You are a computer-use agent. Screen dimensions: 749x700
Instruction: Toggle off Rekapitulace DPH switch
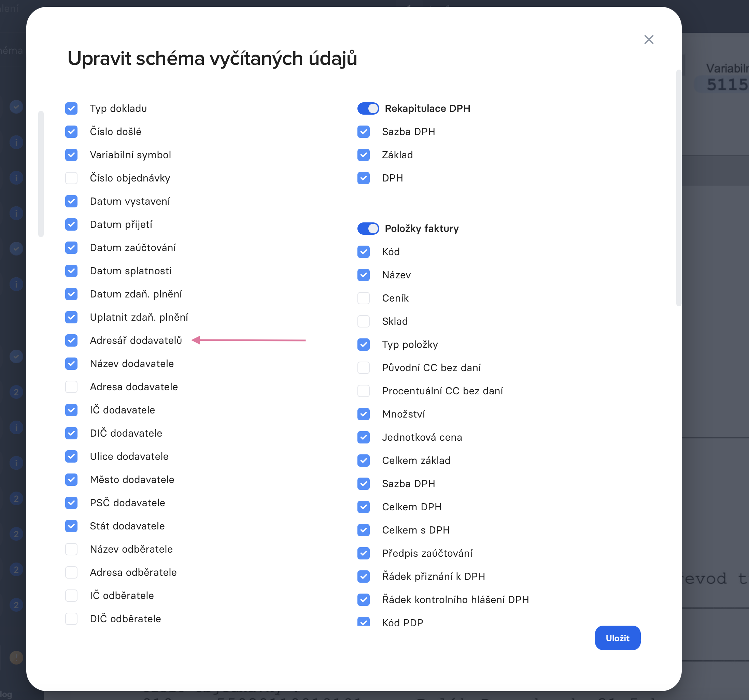pyautogui.click(x=368, y=108)
